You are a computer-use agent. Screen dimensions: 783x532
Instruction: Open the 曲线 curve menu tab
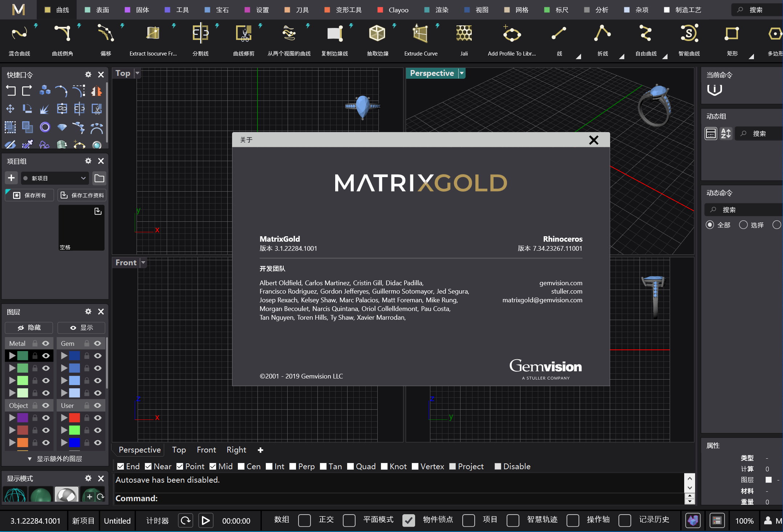[57, 10]
